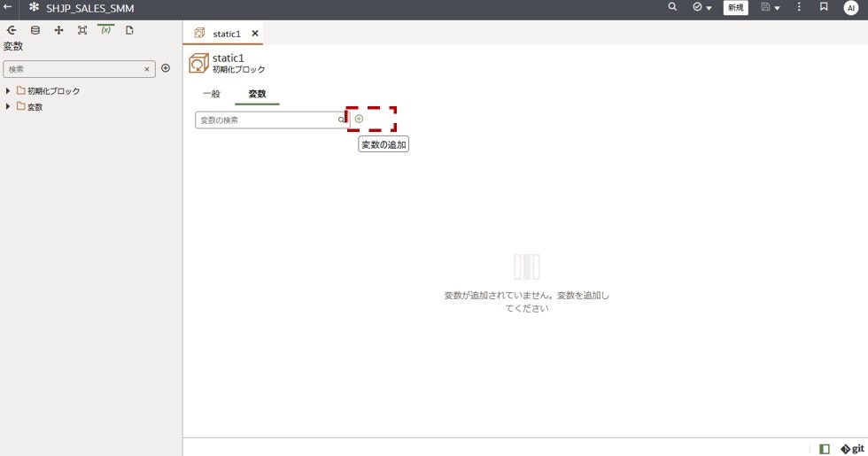This screenshot has height=456, width=868.
Task: Click the 新規 button
Action: click(x=735, y=8)
